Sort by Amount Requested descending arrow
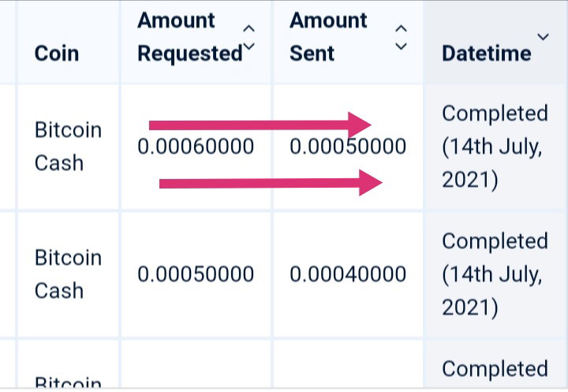Image resolution: width=568 pixels, height=392 pixels. [x=248, y=47]
